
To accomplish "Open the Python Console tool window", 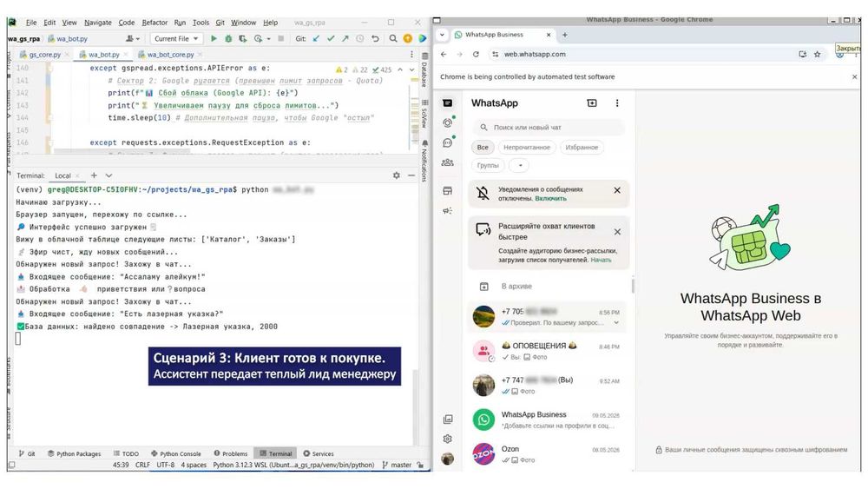I will 176,453.
